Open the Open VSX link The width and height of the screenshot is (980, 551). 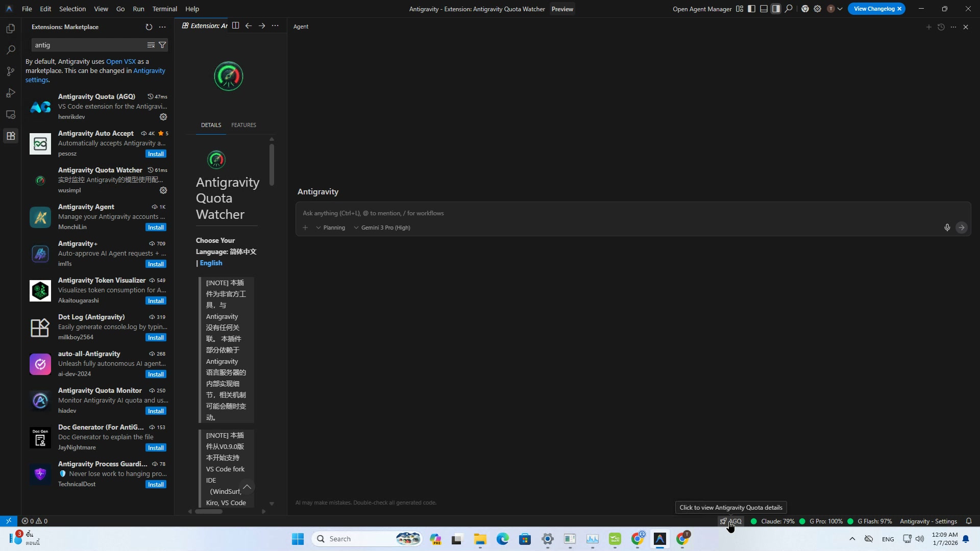(120, 61)
